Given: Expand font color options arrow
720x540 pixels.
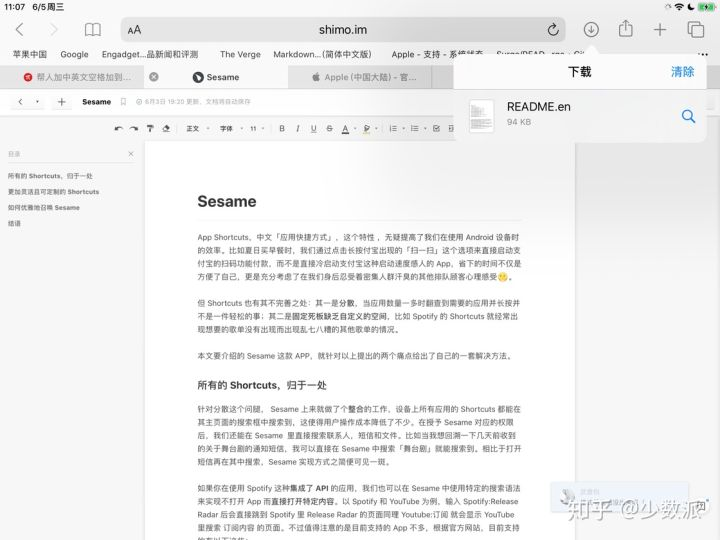Looking at the screenshot, I should 355,129.
